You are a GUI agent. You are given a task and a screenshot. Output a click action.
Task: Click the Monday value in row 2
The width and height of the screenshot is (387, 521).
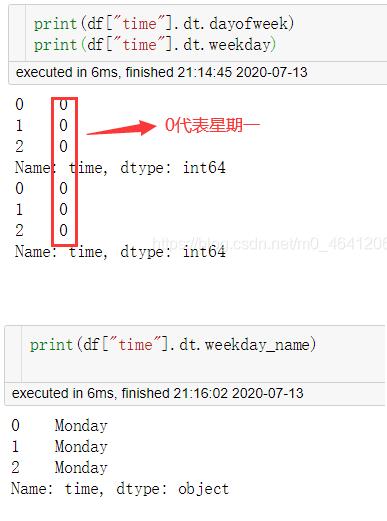[x=81, y=468]
